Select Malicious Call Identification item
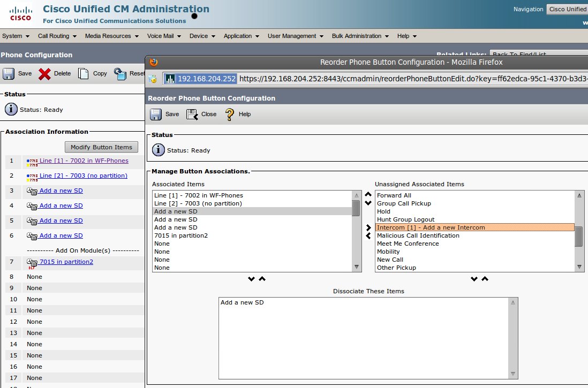Viewport: 588px width, 388px height. click(x=475, y=236)
